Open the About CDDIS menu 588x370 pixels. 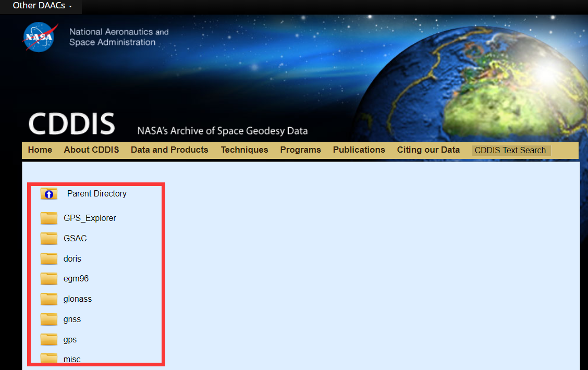pyautogui.click(x=91, y=150)
